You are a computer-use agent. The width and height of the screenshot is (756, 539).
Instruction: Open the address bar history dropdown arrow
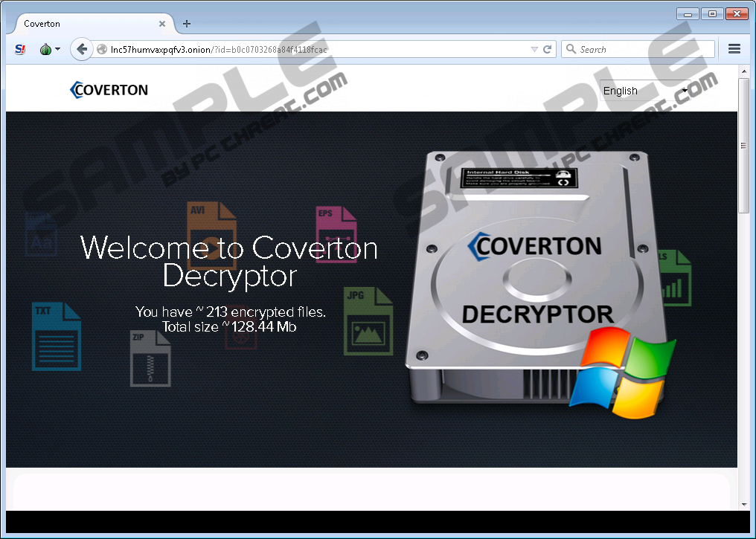534,50
